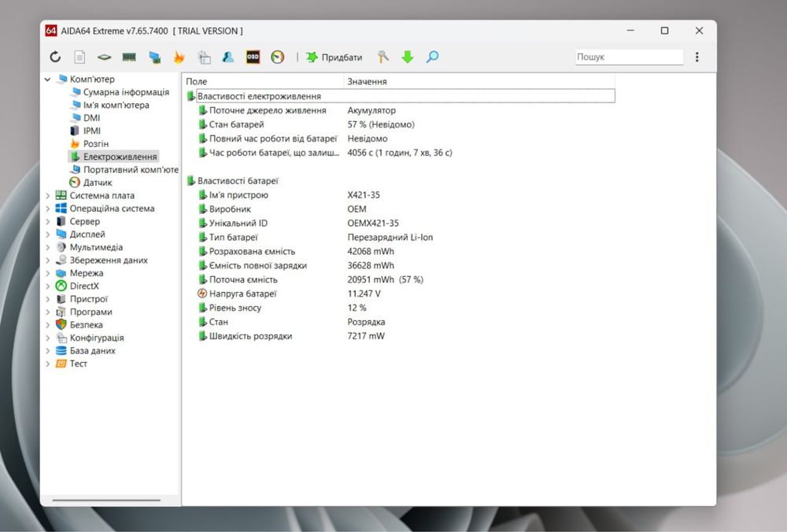
Task: Click the DirectX Xbox icon
Action: (x=61, y=286)
